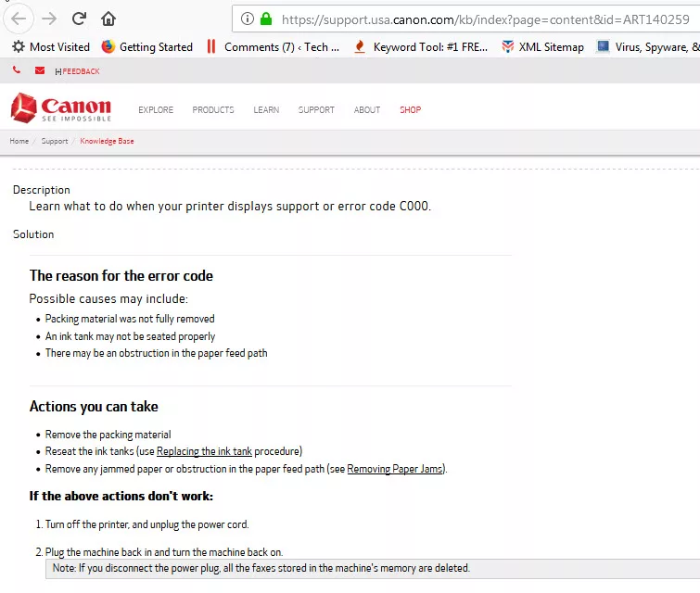The width and height of the screenshot is (700, 593).
Task: Go to Support in the breadcrumb
Action: point(55,141)
